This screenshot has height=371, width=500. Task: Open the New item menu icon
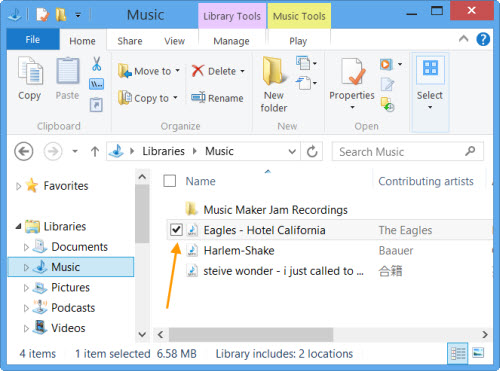tap(306, 63)
